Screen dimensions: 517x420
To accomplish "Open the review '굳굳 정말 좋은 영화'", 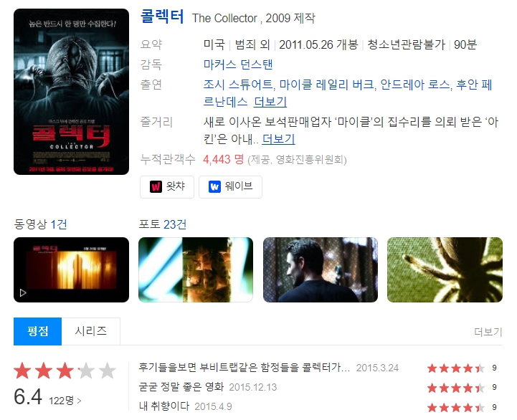I will coord(181,387).
